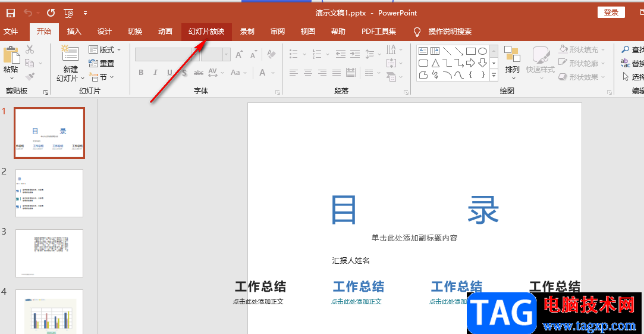Screen dimensions: 644x334
Task: Click the 排列 arrange button
Action: [512, 62]
